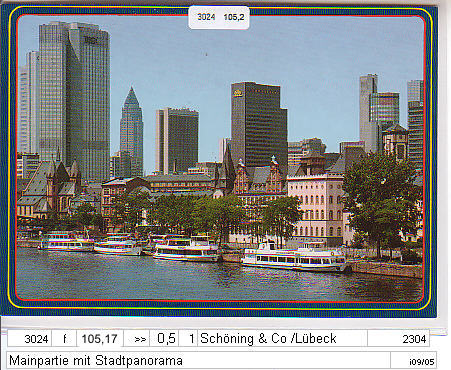
Task: Click the 3024 105,2 label tag
Action: click(219, 17)
